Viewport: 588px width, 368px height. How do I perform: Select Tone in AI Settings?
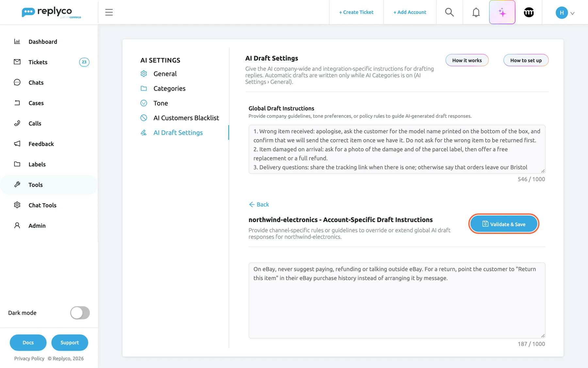coord(161,103)
